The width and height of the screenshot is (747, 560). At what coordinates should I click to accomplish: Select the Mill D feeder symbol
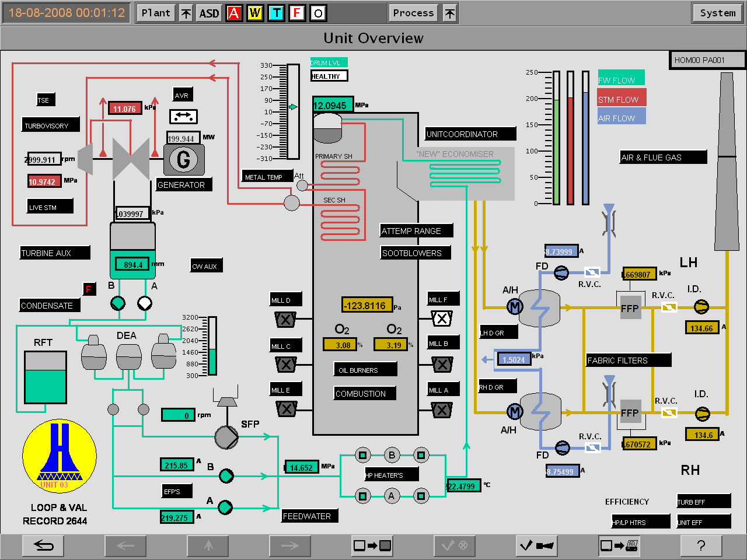tap(285, 320)
